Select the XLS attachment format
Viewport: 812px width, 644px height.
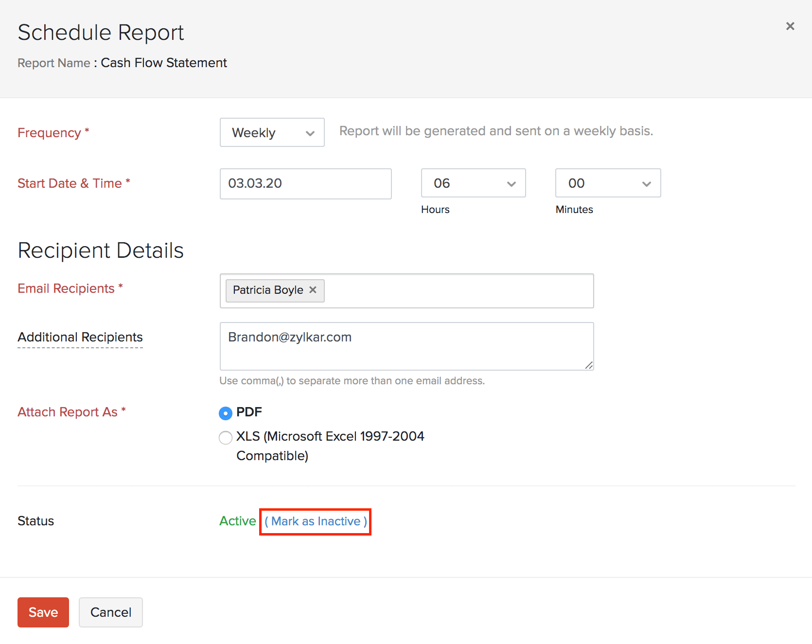(225, 437)
